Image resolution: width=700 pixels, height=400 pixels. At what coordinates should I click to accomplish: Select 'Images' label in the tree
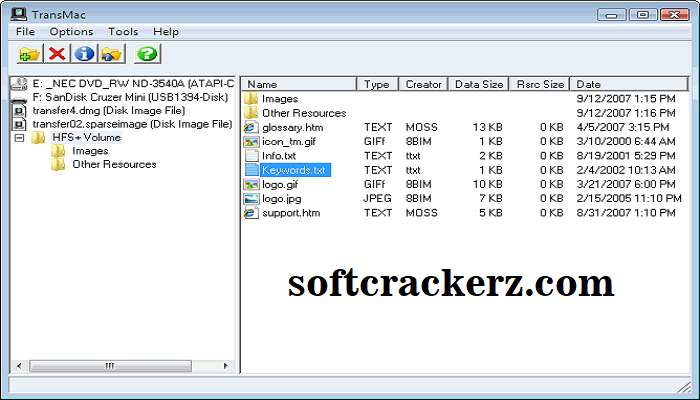coord(90,151)
